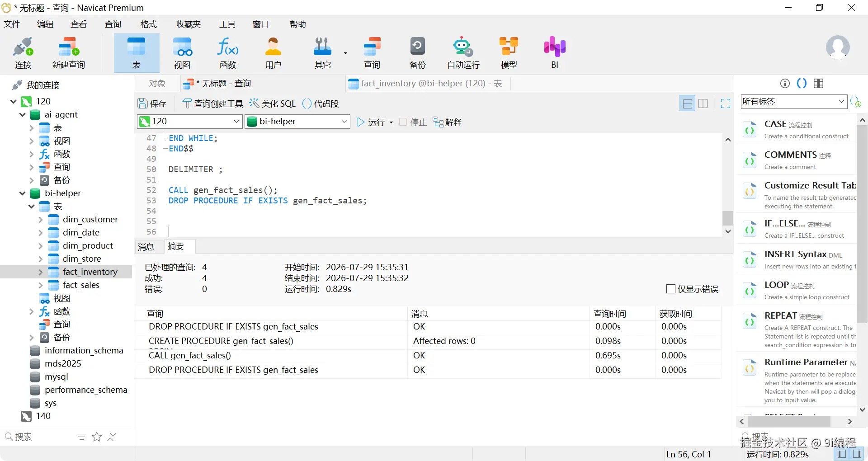868x461 pixels.
Task: Select the 表 (Table) toolbar icon
Action: point(137,53)
